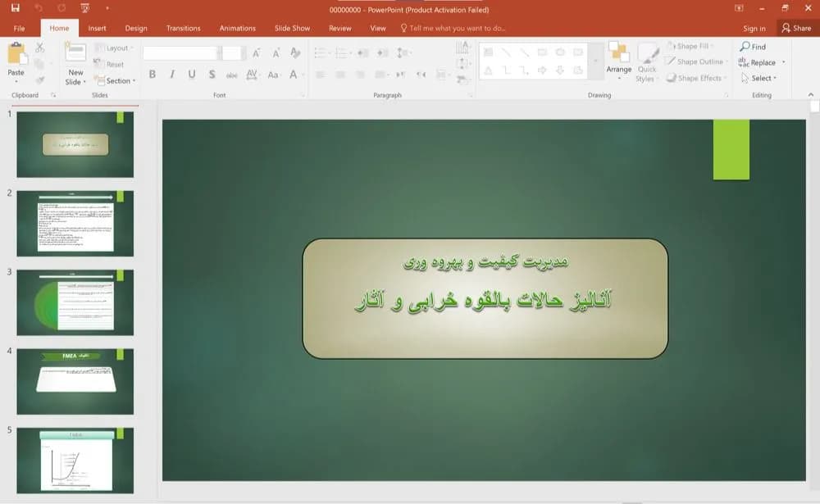Click the Convert to SmartArt icon
Screen dimensions: 820x504
[x=462, y=80]
